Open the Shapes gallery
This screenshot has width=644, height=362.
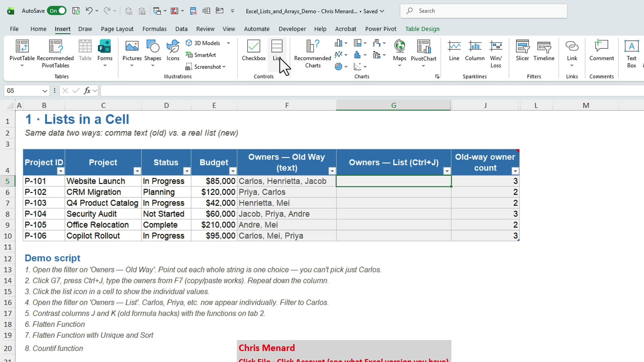point(153,54)
